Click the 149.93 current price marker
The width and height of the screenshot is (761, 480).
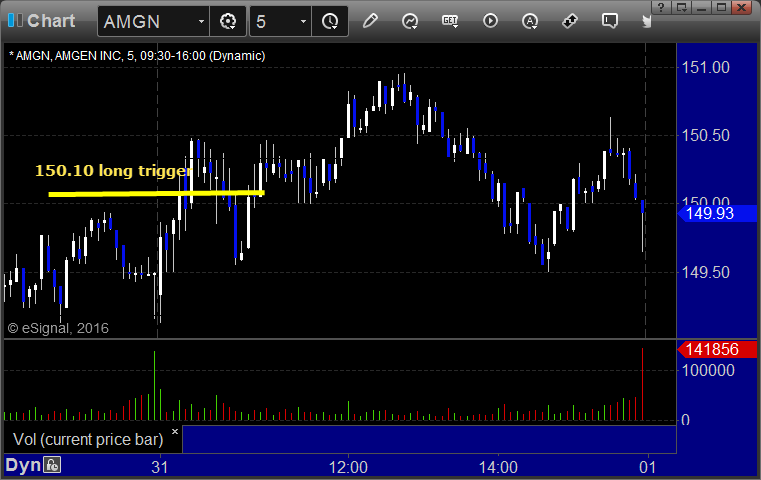[x=717, y=213]
